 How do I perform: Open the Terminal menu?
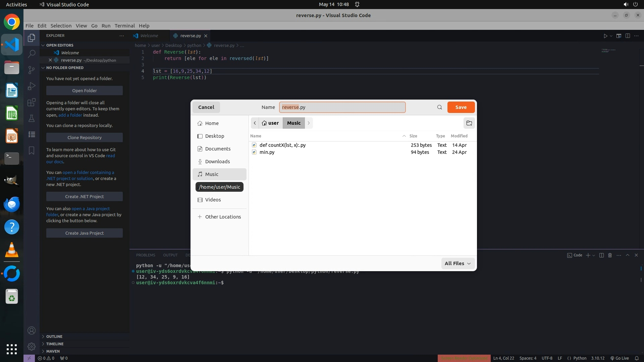(x=124, y=26)
